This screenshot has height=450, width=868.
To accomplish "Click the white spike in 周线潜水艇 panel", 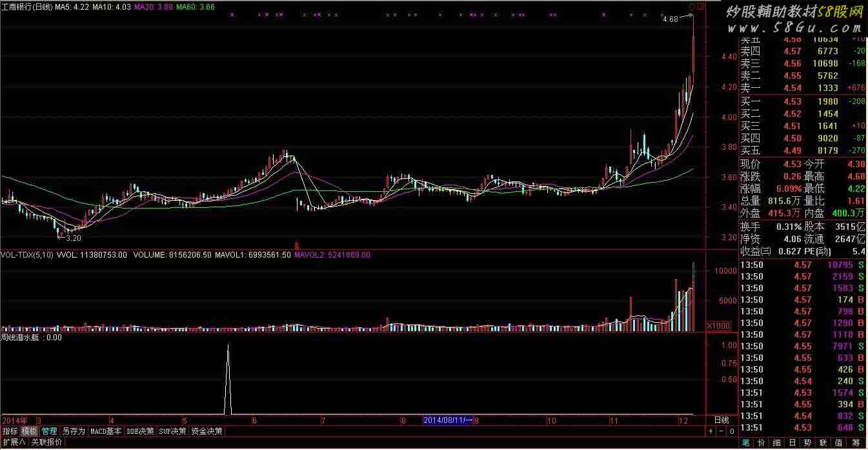I will pos(228,381).
